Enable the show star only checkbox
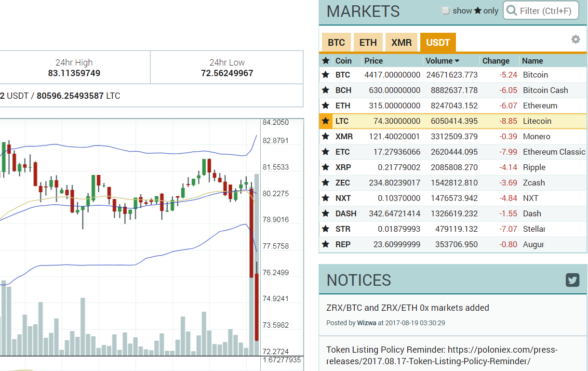 click(x=446, y=11)
